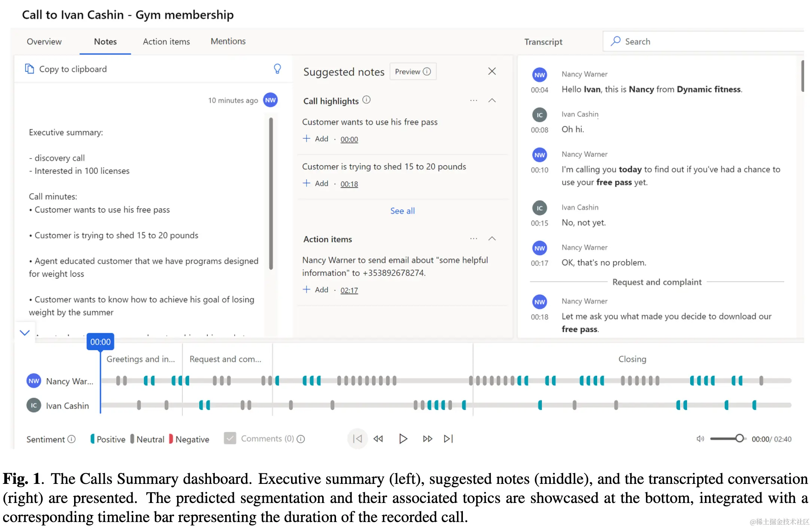This screenshot has width=812, height=528.
Task: Click the rewind button
Action: [378, 439]
